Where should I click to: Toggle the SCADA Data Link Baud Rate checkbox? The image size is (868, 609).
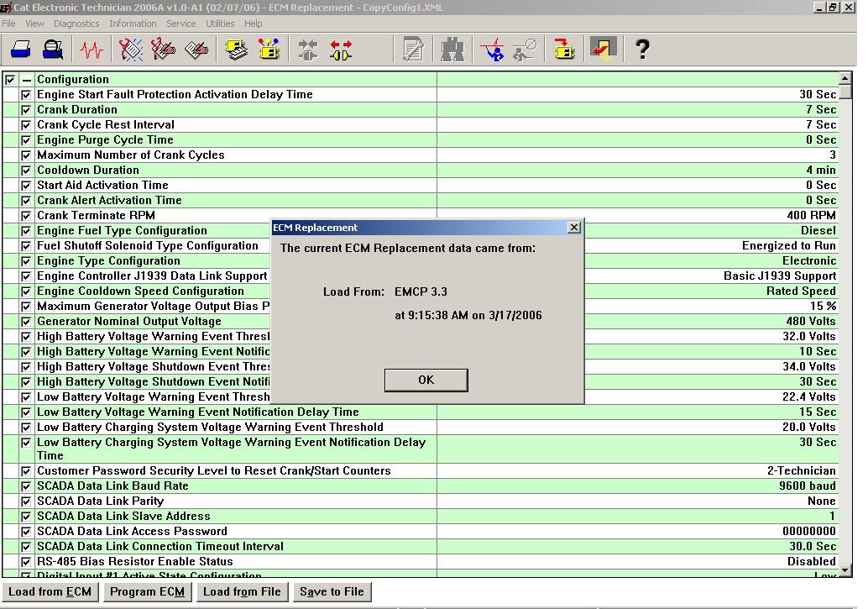point(25,486)
